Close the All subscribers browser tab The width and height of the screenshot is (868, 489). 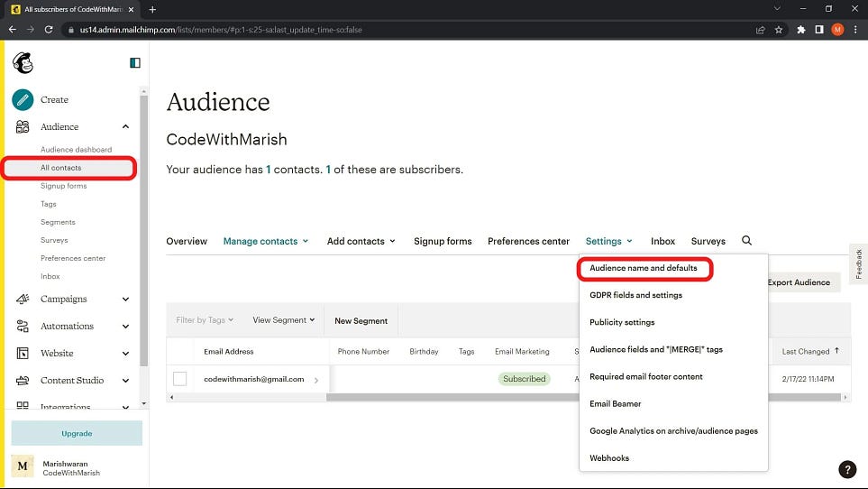[132, 9]
